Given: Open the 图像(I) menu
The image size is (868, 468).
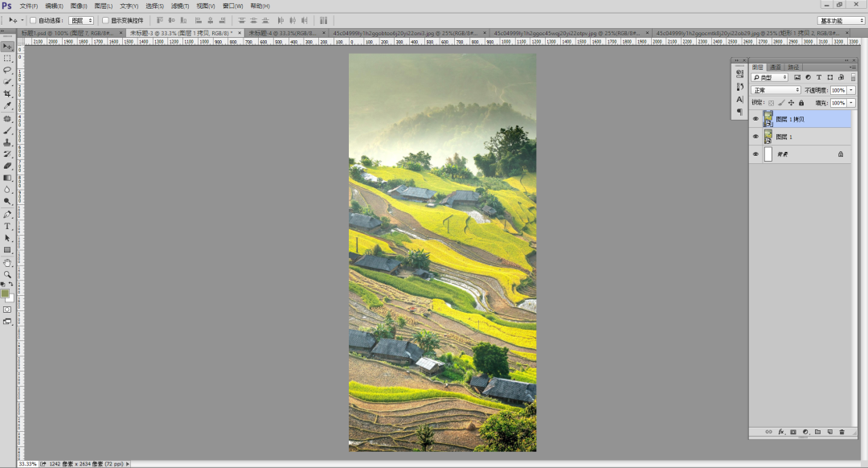Looking at the screenshot, I should [x=79, y=6].
